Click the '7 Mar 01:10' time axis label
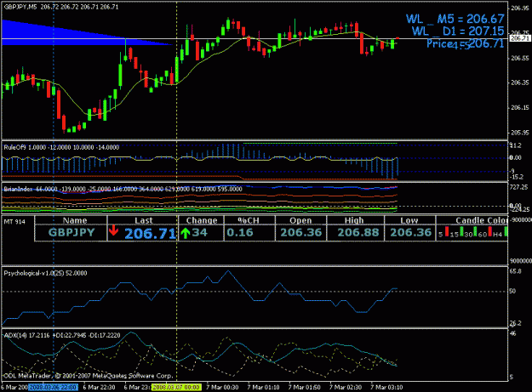This screenshot has height=392, width=532. pos(263,387)
